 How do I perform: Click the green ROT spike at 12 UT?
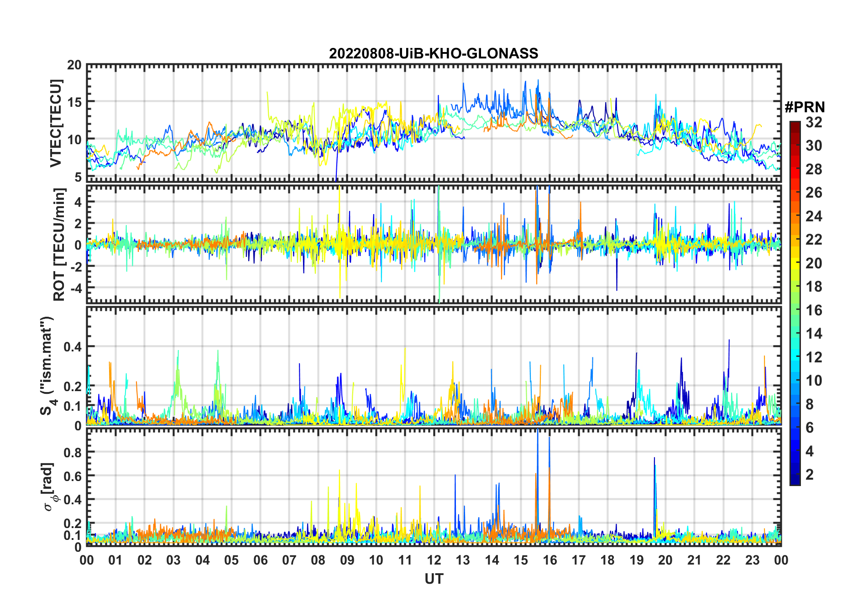[439, 244]
